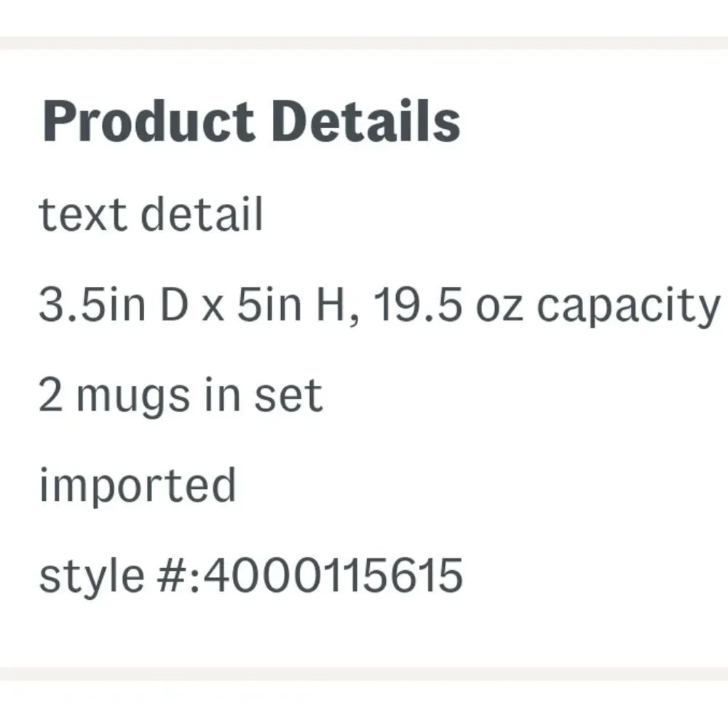
Task: Click the word 'detail' in first line
Action: coord(202,213)
